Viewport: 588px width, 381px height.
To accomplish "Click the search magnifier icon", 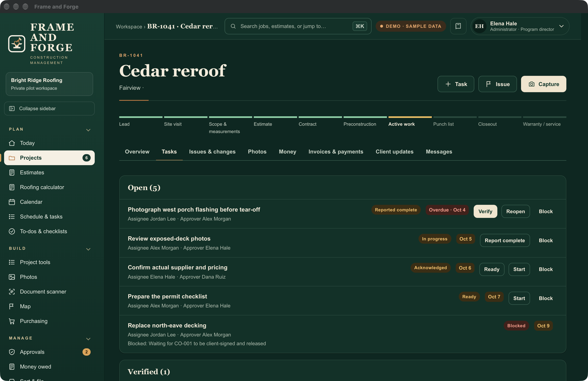I will tap(233, 26).
